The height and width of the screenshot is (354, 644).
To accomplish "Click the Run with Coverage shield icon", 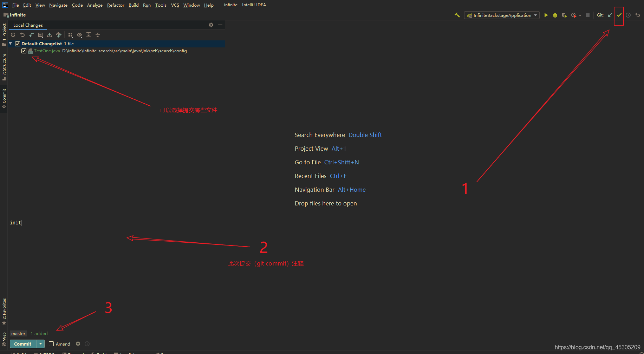I will click(564, 15).
